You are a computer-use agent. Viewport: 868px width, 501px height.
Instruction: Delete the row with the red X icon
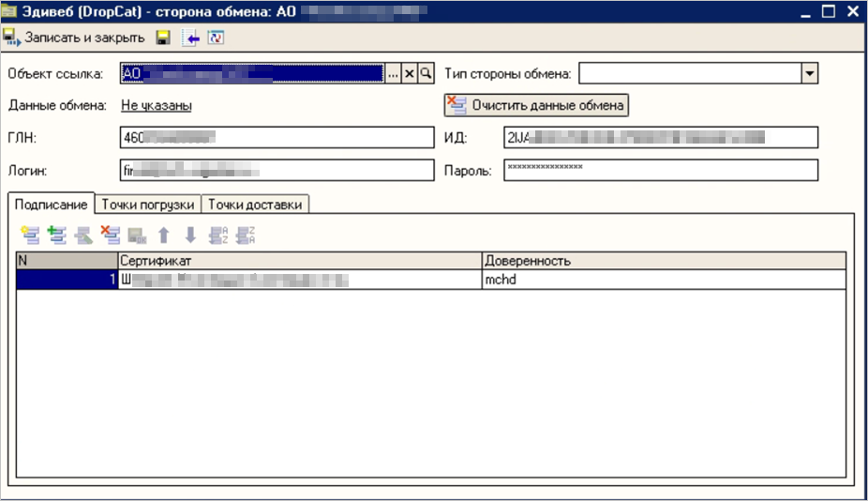click(x=111, y=235)
